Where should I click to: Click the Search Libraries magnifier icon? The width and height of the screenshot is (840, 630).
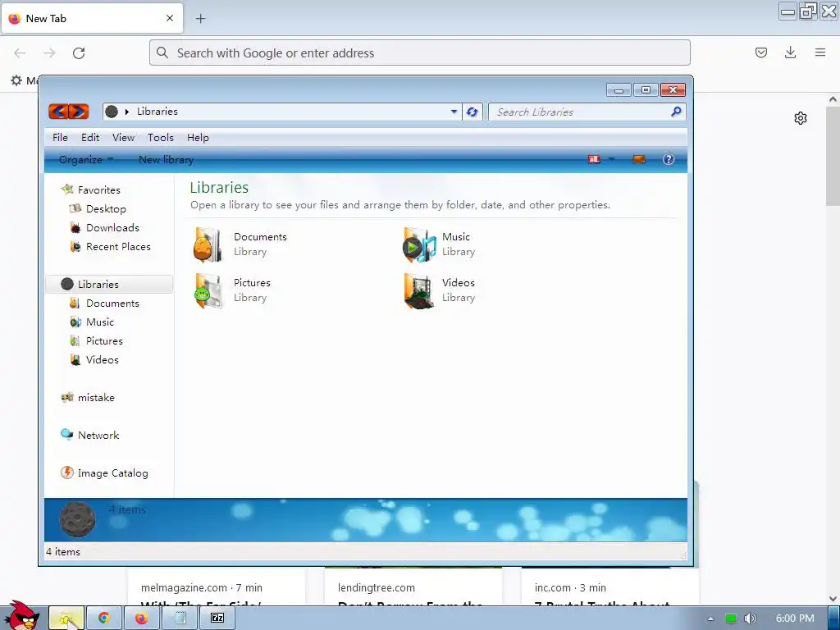[x=676, y=112]
